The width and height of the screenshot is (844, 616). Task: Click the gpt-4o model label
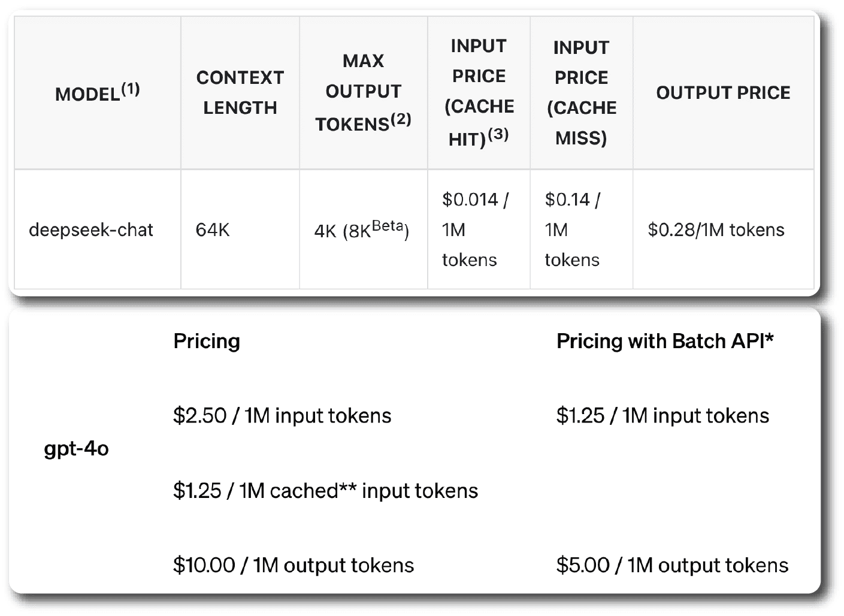tap(77, 448)
